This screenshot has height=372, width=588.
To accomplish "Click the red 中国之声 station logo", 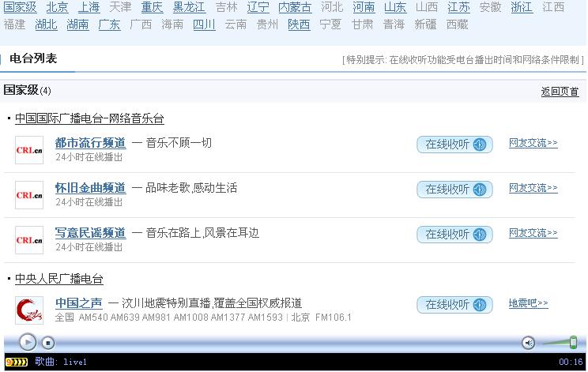I will click(29, 310).
